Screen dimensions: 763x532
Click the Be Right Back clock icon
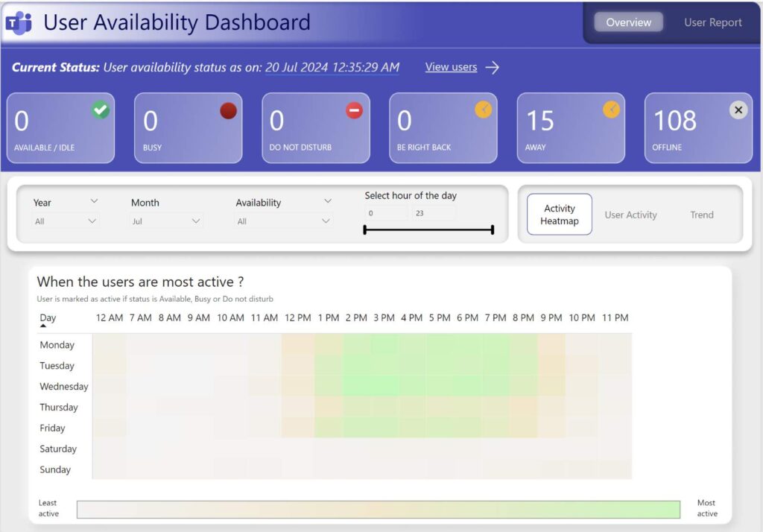tap(484, 110)
